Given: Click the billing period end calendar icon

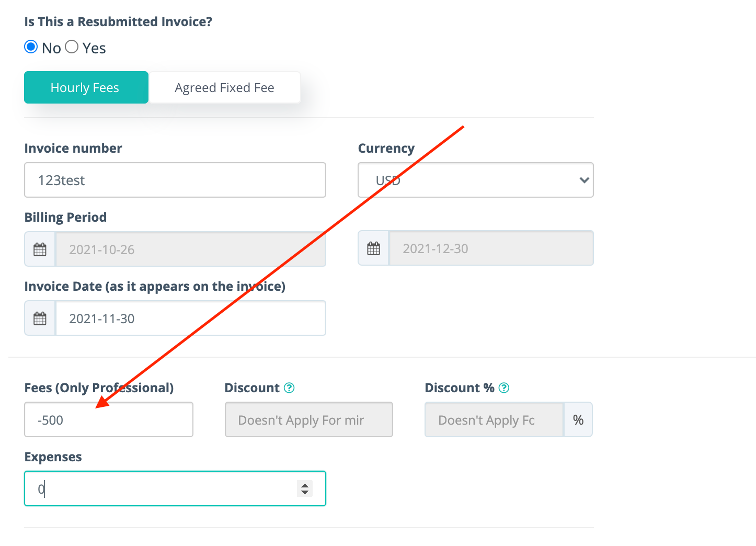Looking at the screenshot, I should point(373,248).
